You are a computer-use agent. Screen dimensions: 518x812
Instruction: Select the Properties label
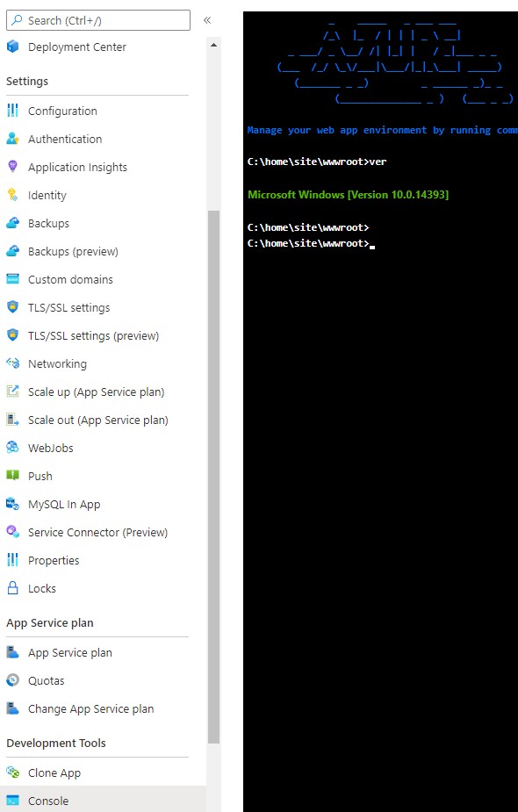click(x=54, y=560)
